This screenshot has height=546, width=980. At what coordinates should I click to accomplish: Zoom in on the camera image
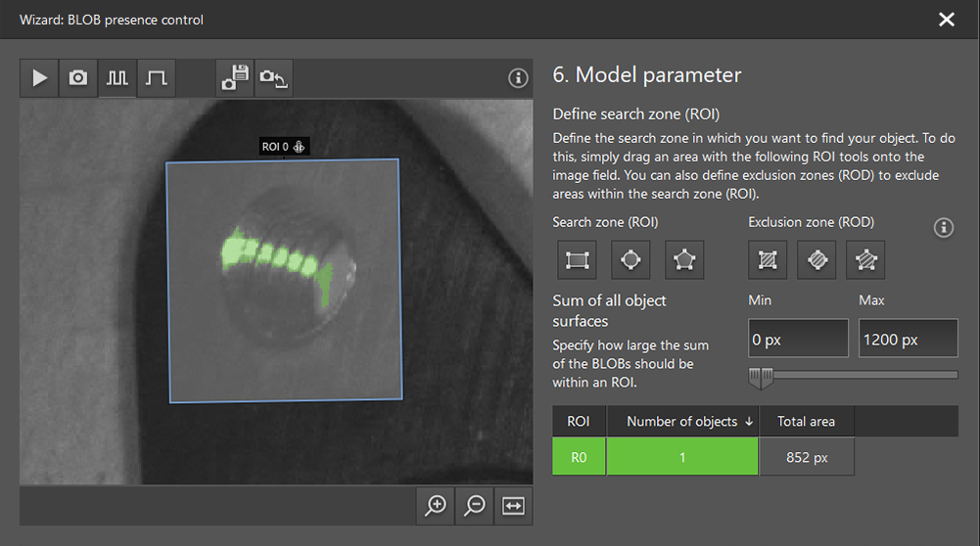pos(436,505)
